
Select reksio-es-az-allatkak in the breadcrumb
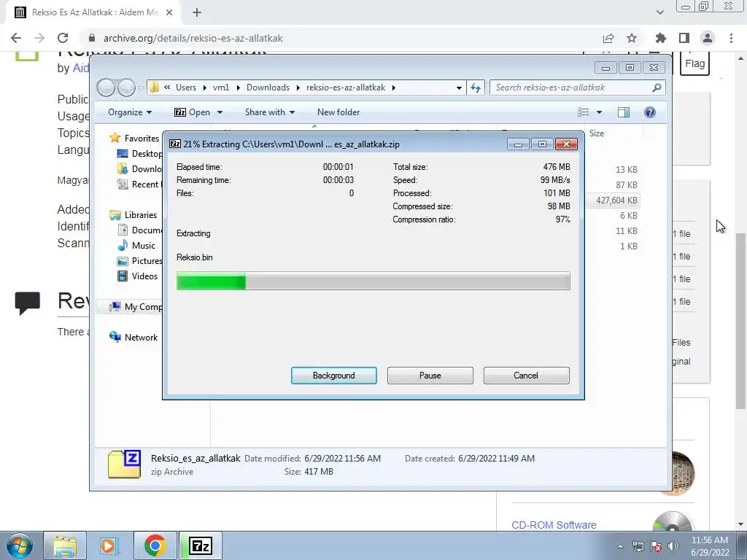click(346, 87)
